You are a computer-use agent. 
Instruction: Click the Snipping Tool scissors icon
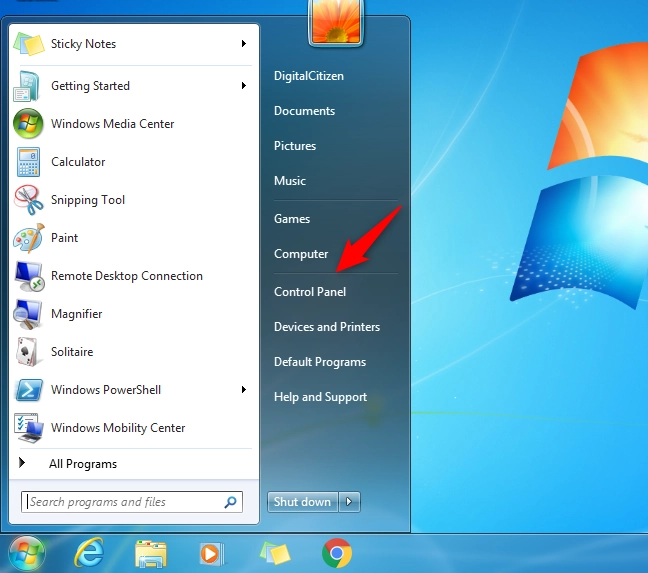tap(29, 200)
